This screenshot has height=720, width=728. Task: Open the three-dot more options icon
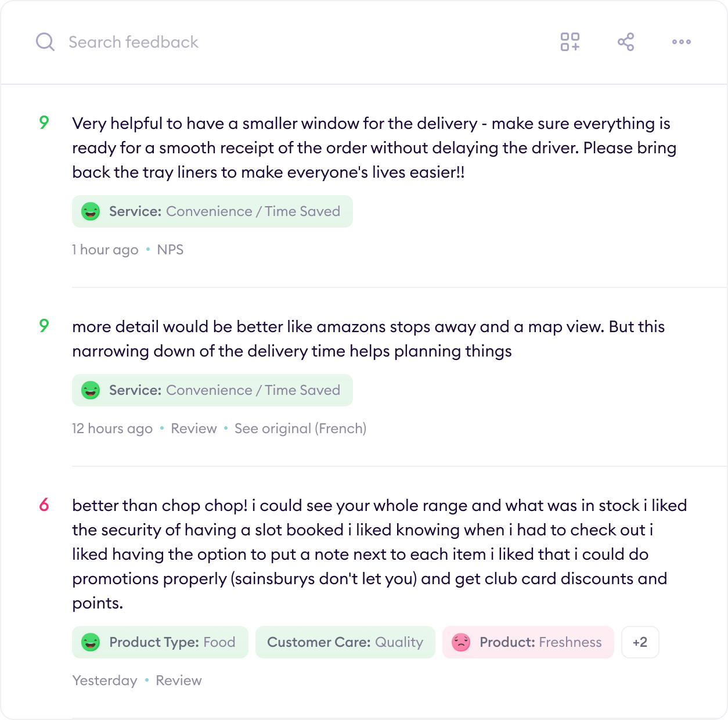click(x=681, y=42)
